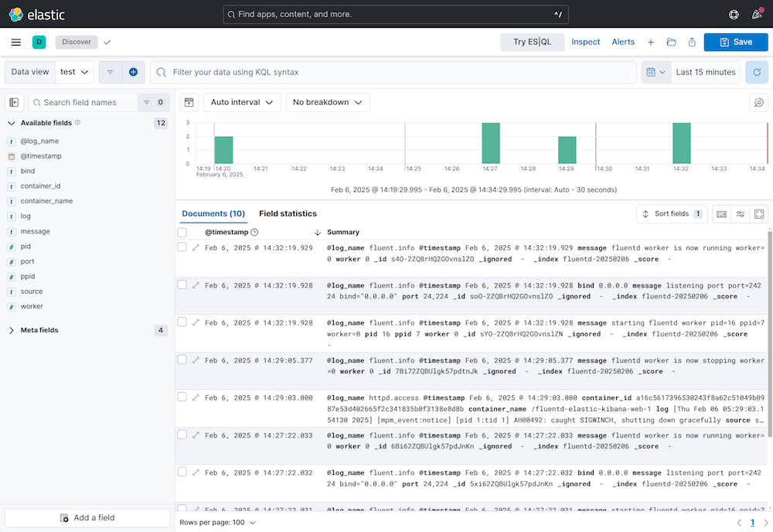Click Try ES|QL button
773x532 pixels.
pos(533,42)
